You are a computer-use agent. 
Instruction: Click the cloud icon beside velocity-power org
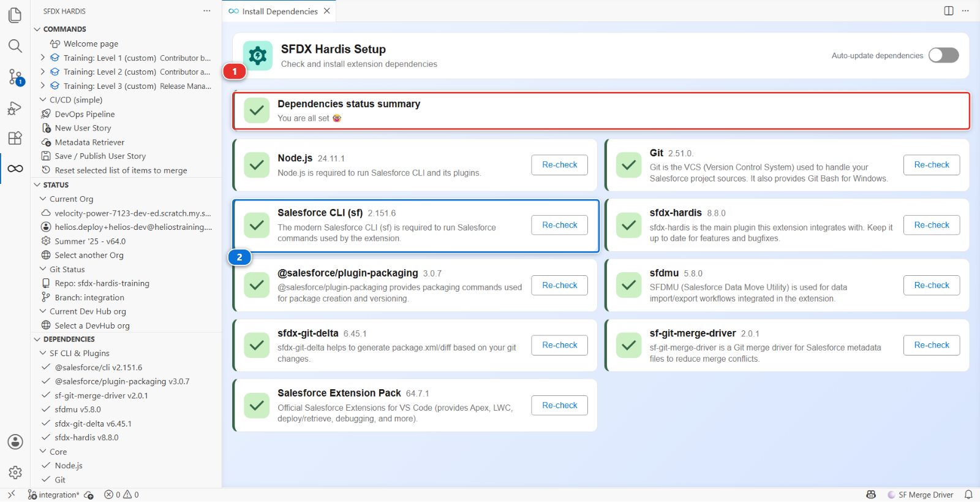point(46,213)
